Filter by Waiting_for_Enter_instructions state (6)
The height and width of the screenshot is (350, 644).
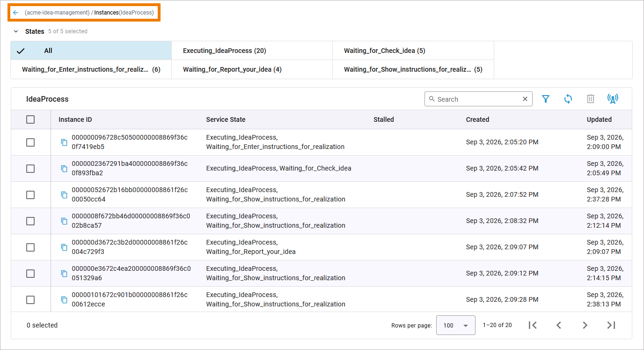click(x=91, y=69)
